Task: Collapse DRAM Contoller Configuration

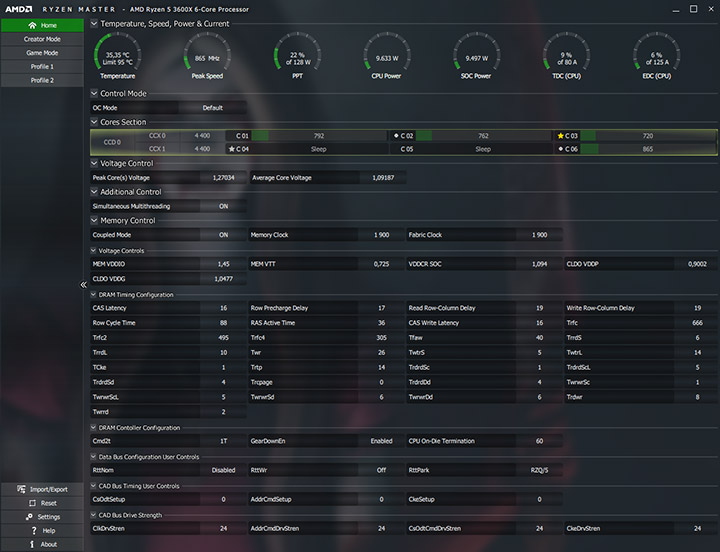Action: 93,428
